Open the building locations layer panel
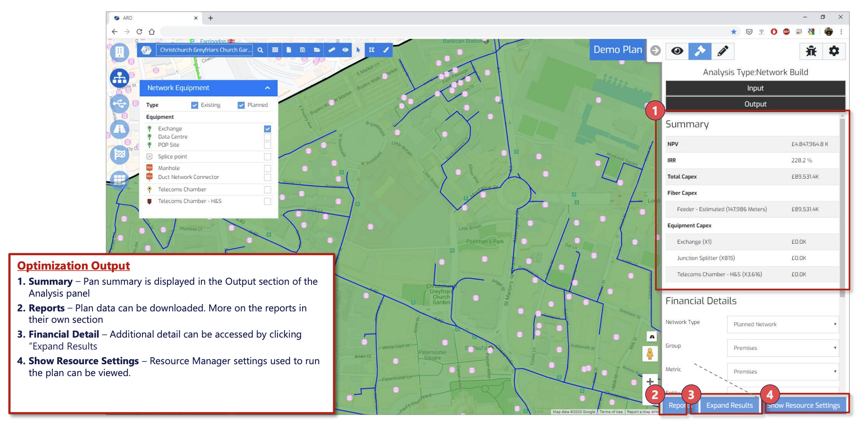This screenshot has width=868, height=422. tap(119, 52)
